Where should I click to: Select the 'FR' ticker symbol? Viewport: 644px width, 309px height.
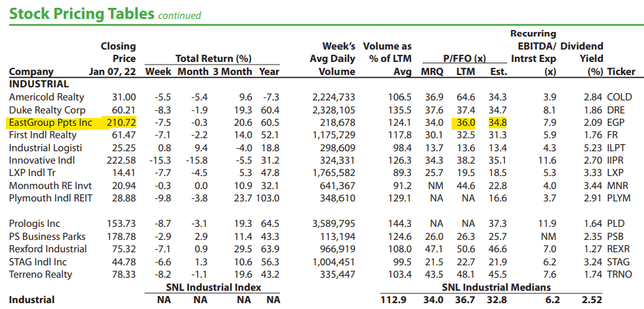[x=612, y=134]
